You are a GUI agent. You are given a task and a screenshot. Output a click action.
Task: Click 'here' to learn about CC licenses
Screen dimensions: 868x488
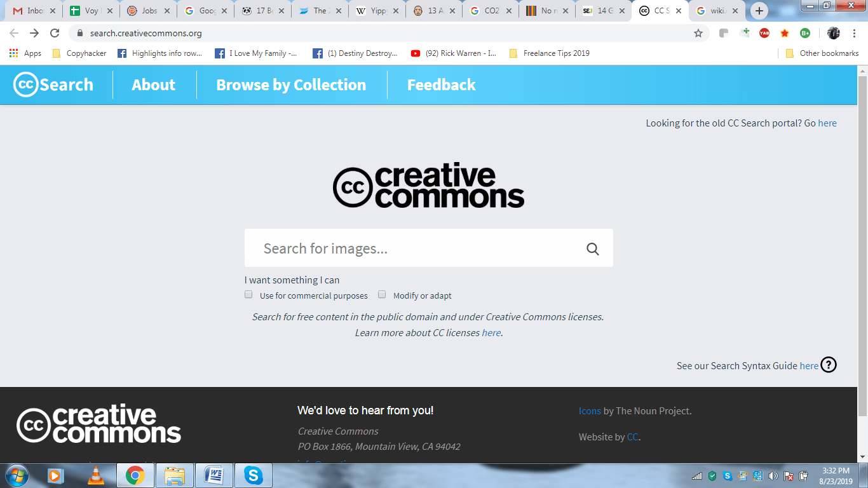coord(491,333)
